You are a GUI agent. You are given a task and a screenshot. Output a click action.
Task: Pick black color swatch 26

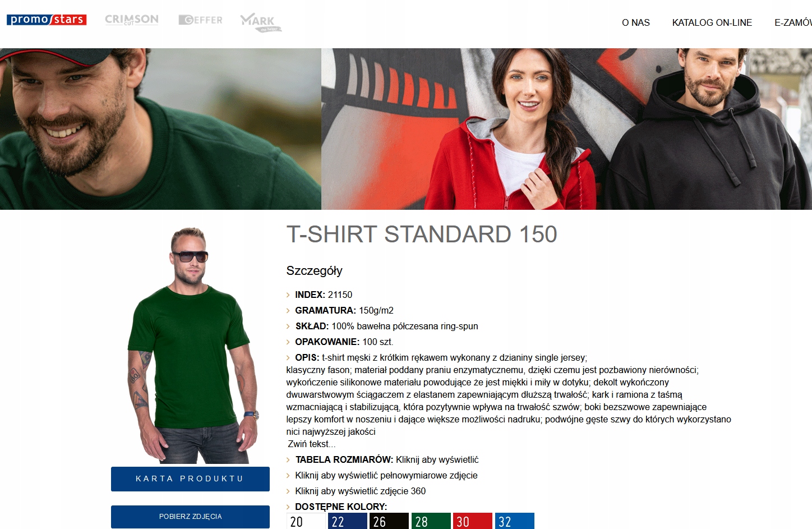click(x=389, y=521)
